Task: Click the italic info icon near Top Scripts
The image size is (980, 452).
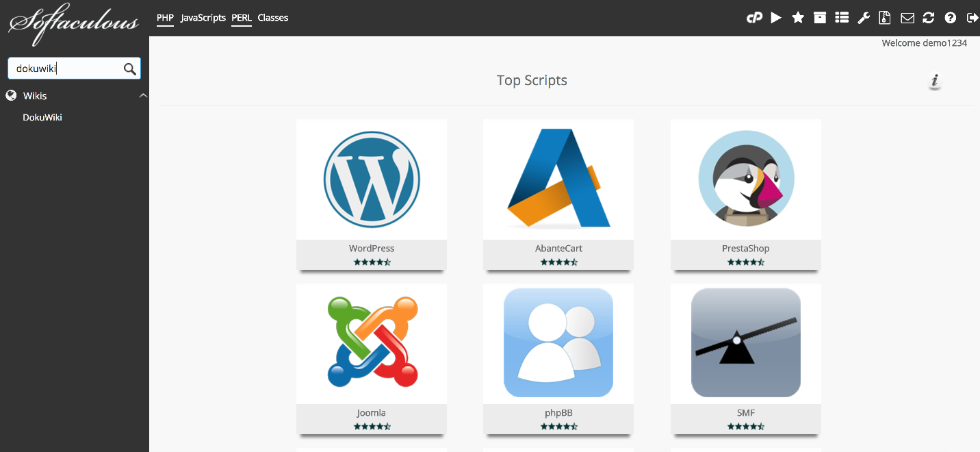Action: click(935, 81)
